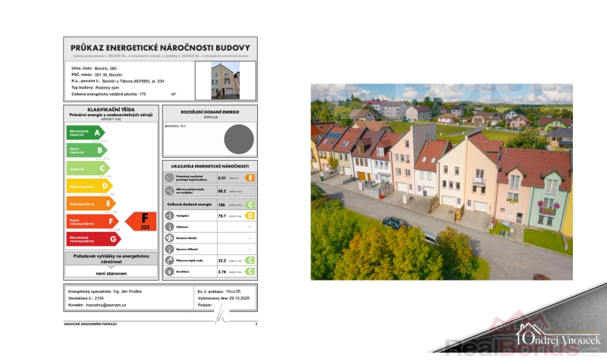Click the forced ventilation fan icon

point(169,237)
